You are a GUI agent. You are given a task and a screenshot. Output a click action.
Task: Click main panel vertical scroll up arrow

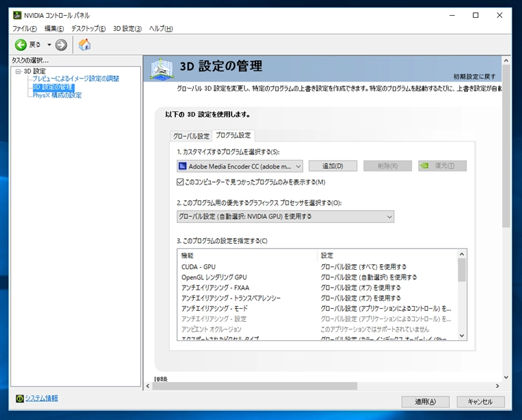pyautogui.click(x=506, y=60)
